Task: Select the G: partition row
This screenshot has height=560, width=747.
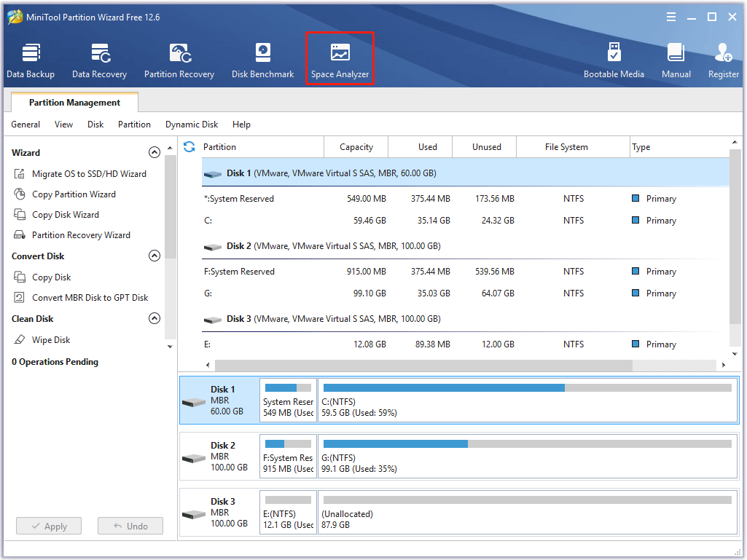Action: click(x=466, y=293)
